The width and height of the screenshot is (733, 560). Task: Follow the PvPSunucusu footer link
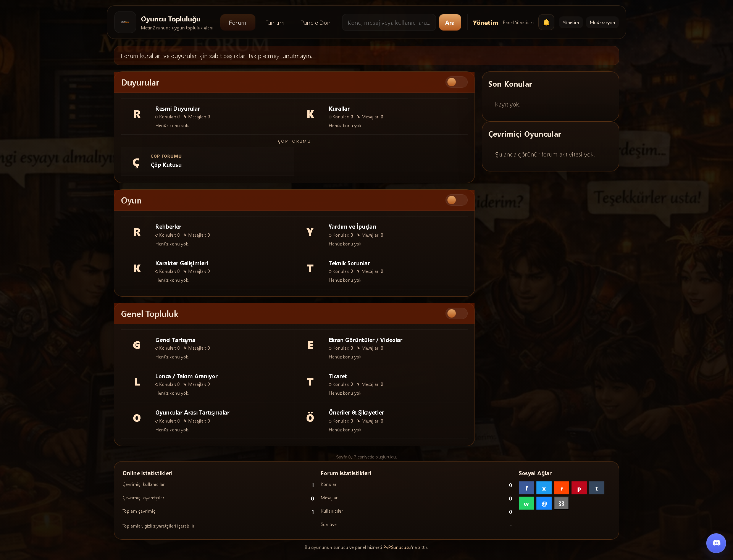(x=397, y=547)
